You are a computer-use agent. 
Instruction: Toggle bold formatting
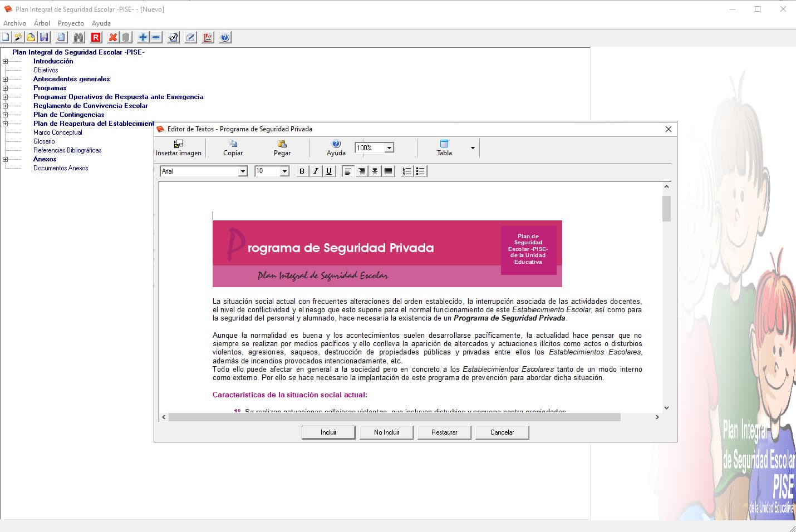click(x=302, y=171)
